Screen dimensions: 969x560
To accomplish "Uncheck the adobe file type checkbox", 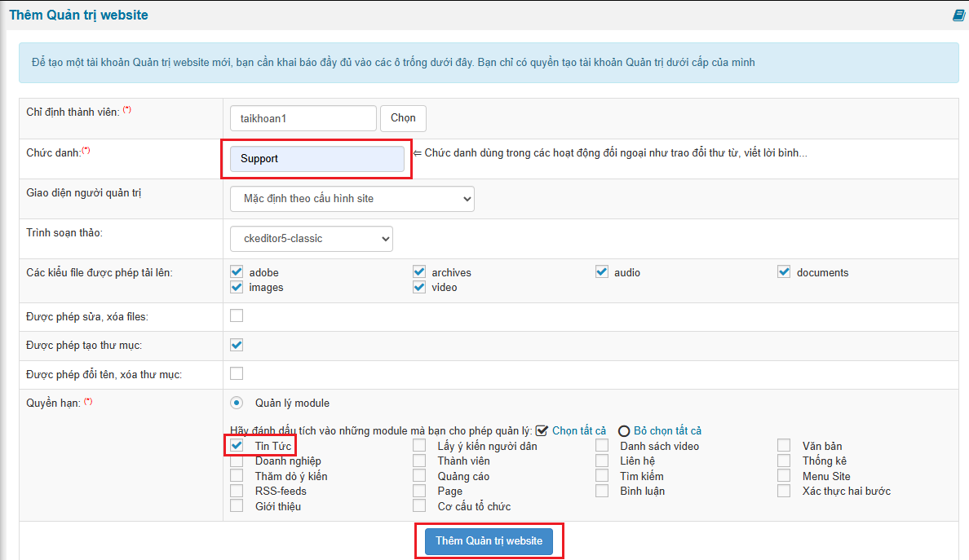I will [x=237, y=272].
